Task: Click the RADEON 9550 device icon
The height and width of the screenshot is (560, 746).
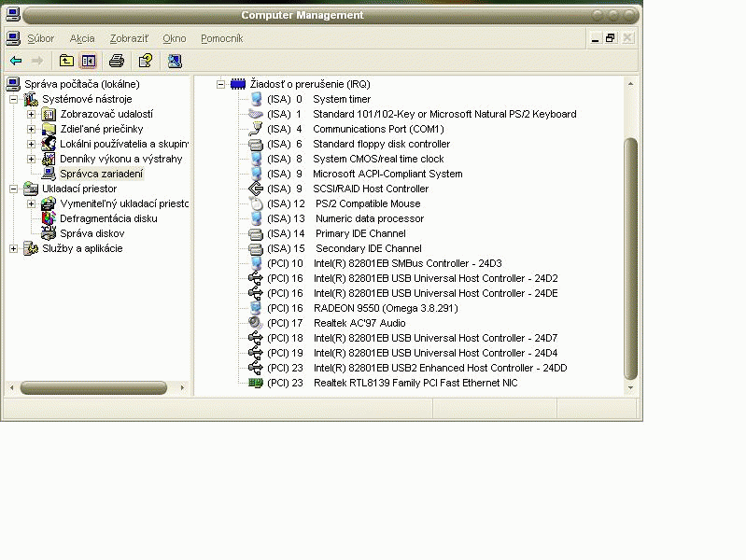Action: click(x=256, y=308)
